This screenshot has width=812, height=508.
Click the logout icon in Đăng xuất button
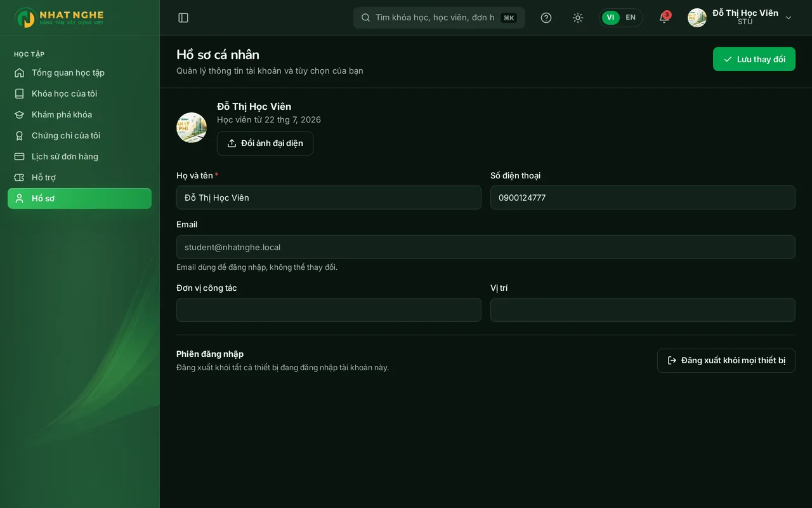click(x=672, y=361)
